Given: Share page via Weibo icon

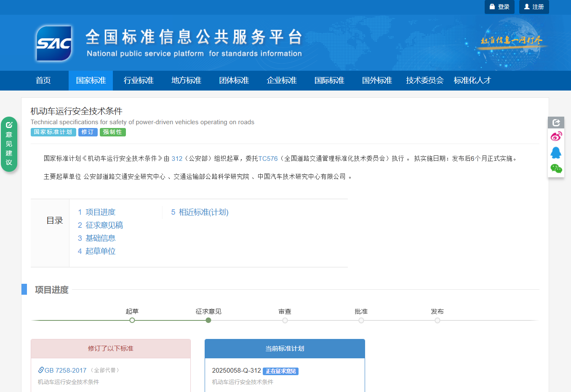Looking at the screenshot, I should (556, 136).
